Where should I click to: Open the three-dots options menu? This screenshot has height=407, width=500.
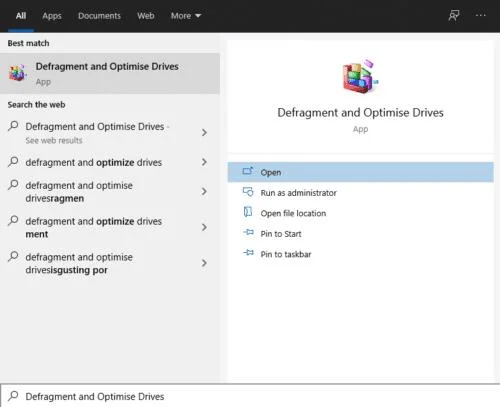(x=480, y=15)
